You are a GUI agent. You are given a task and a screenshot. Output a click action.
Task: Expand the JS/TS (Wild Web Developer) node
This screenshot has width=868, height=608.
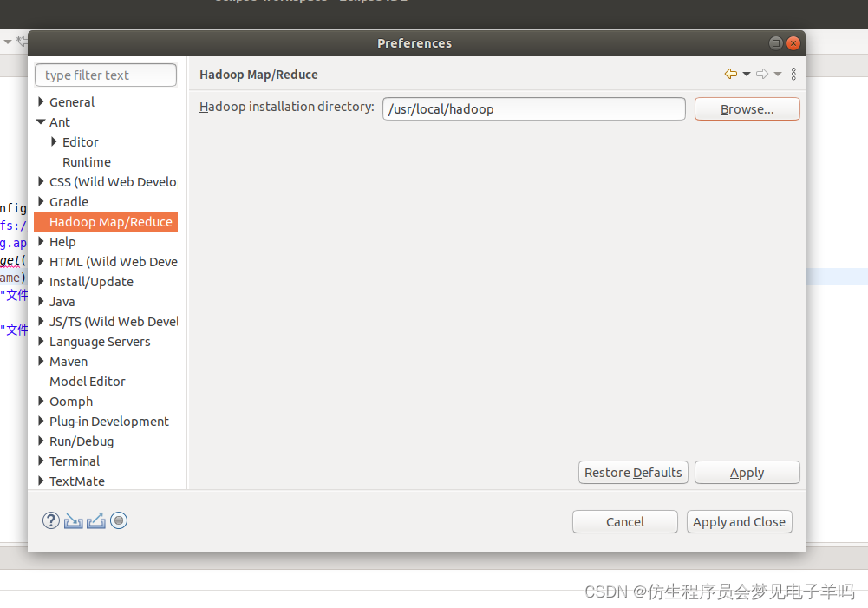click(x=41, y=321)
